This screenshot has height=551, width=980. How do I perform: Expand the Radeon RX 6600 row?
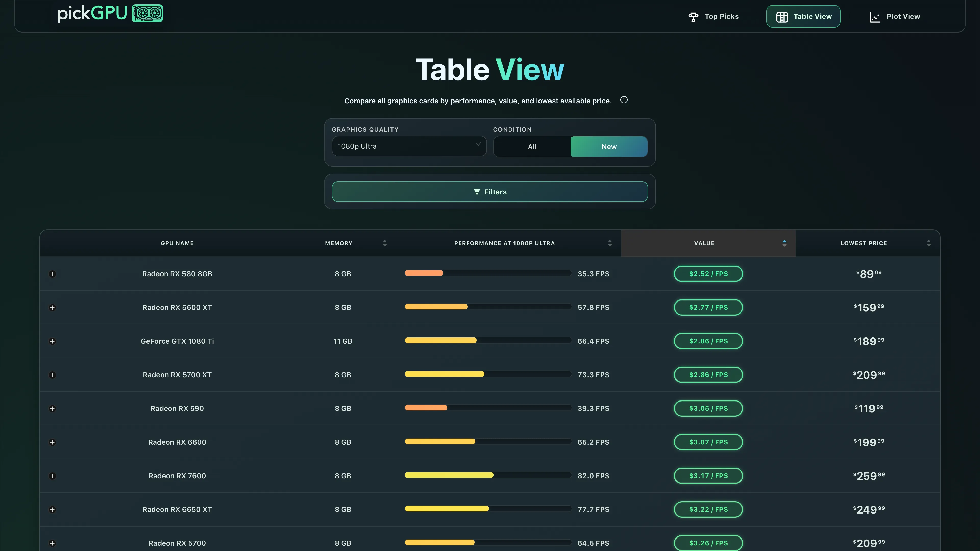(x=53, y=442)
